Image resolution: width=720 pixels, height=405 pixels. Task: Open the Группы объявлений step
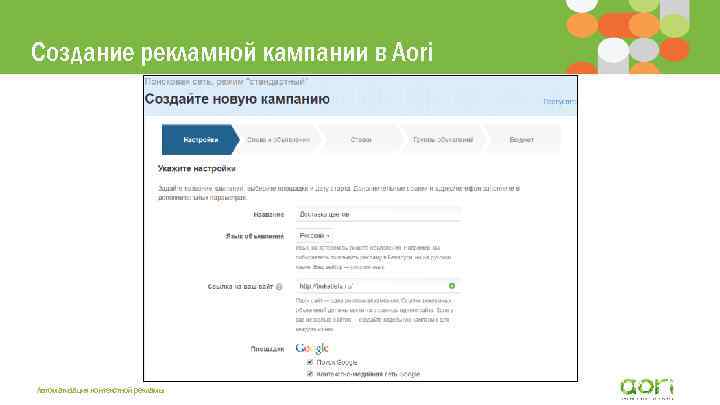(443, 140)
